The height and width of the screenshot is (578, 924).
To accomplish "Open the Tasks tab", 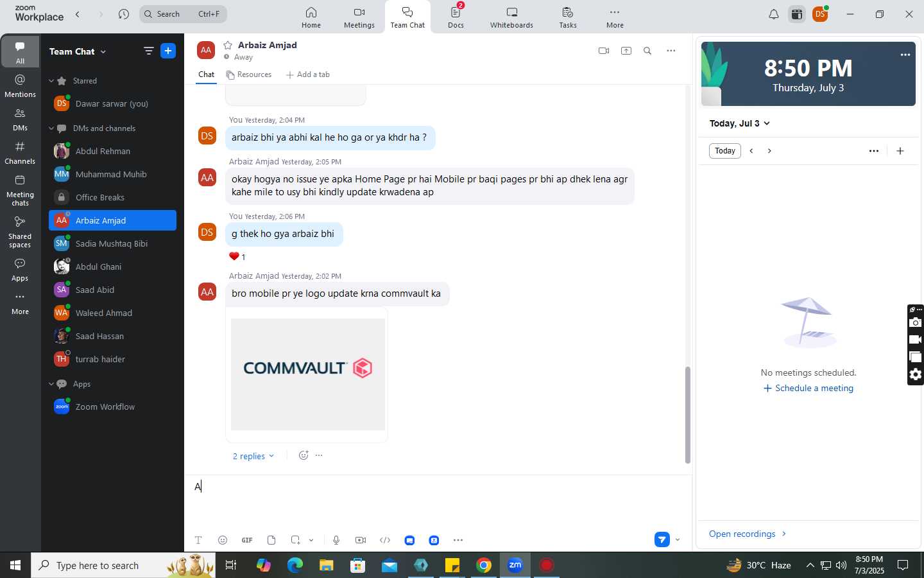I will 567,17.
